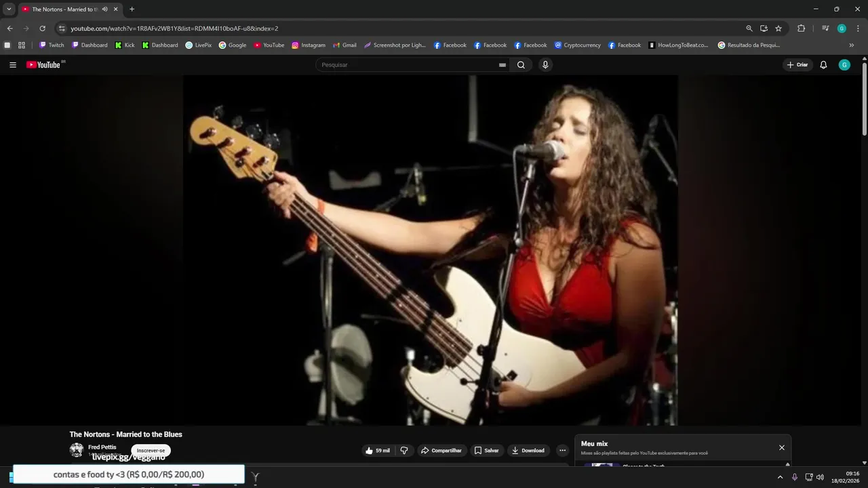This screenshot has height=488, width=868.
Task: Open Chrome zoom magnifier icon in address bar
Action: click(749, 28)
